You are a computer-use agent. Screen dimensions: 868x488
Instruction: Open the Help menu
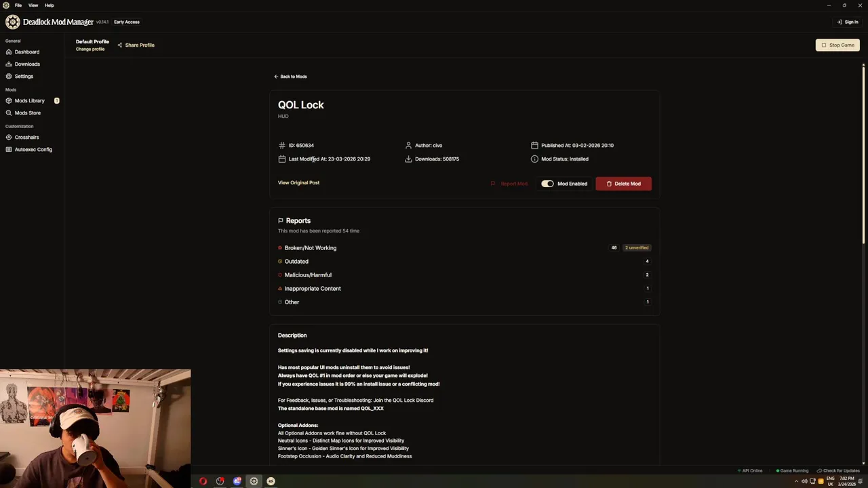[50, 5]
